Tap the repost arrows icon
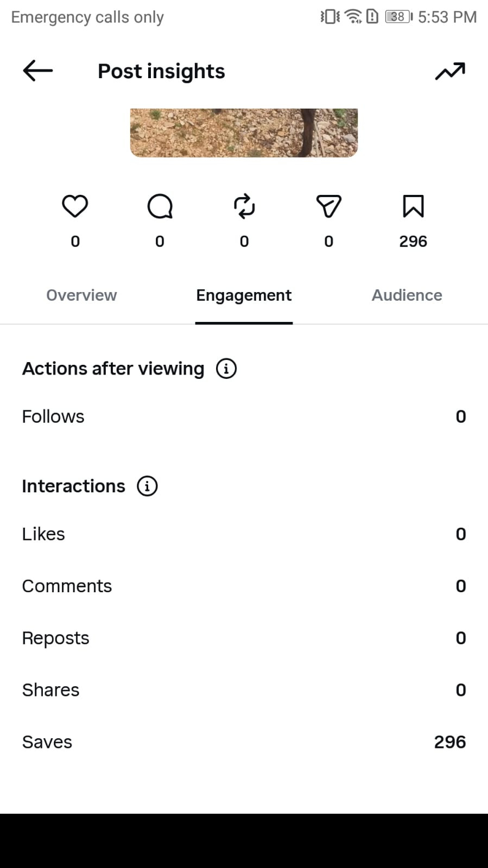This screenshot has height=868, width=488. [244, 206]
